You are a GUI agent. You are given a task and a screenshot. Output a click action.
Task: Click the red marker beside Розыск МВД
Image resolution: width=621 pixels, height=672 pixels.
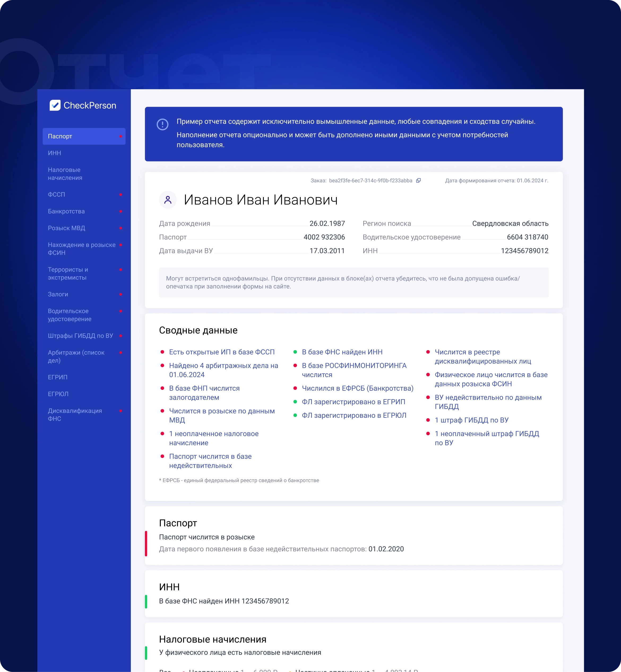point(121,228)
